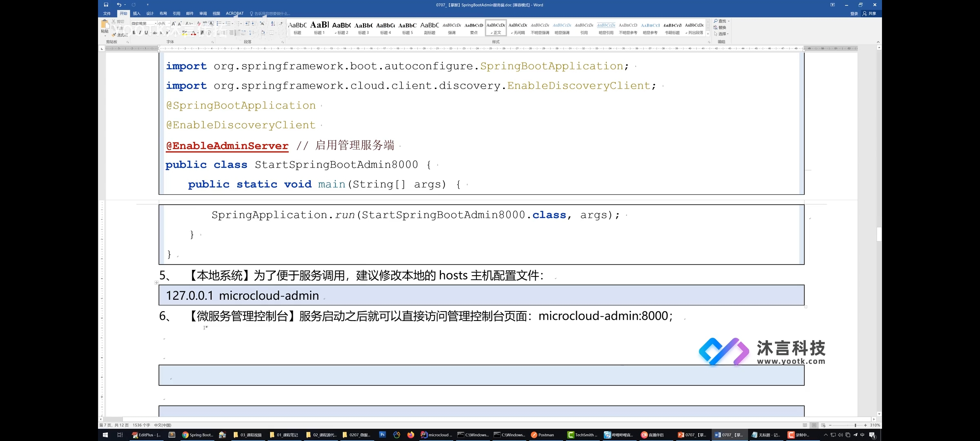The height and width of the screenshot is (441, 980).
Task: Open the Spring Boot Chrome window in taskbar
Action: tap(198, 435)
